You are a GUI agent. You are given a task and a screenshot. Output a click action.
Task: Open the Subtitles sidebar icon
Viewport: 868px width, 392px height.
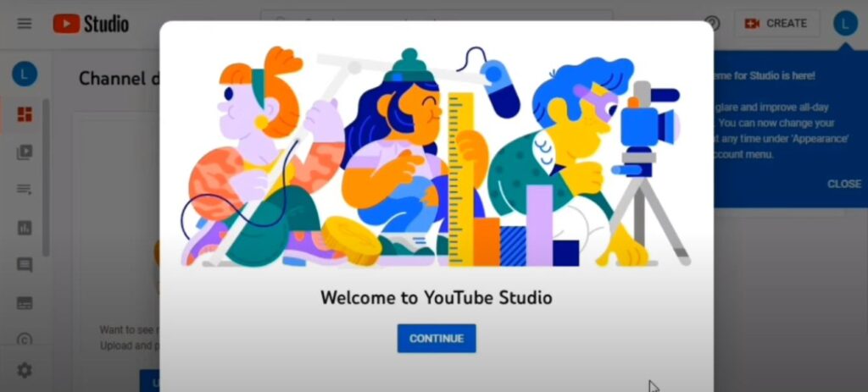25,303
